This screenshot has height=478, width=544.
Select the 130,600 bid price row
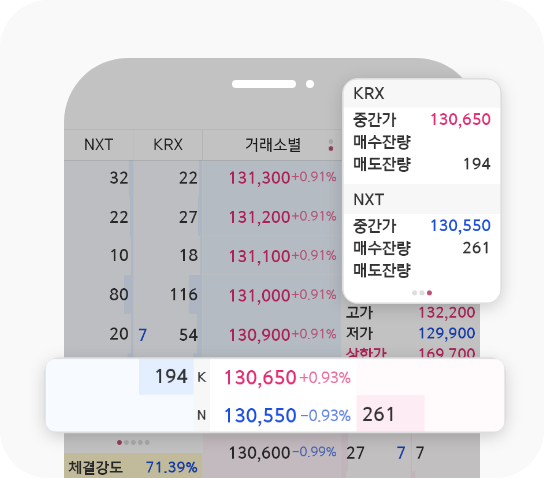(x=272, y=453)
